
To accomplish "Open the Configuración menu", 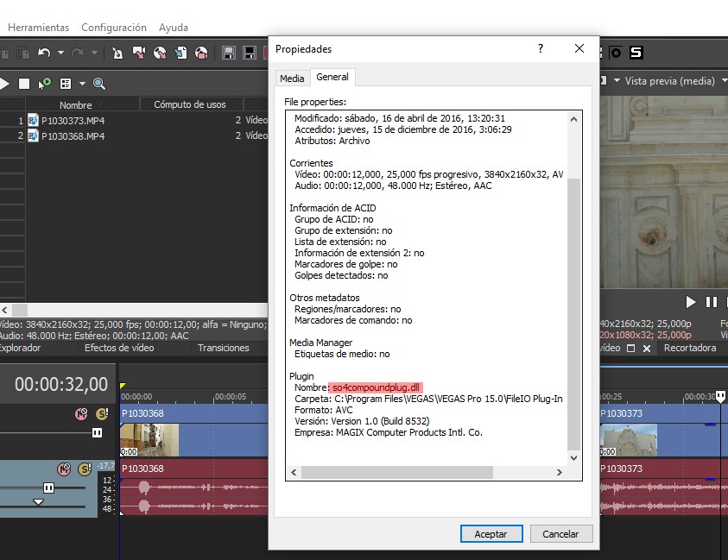I will coord(113,28).
